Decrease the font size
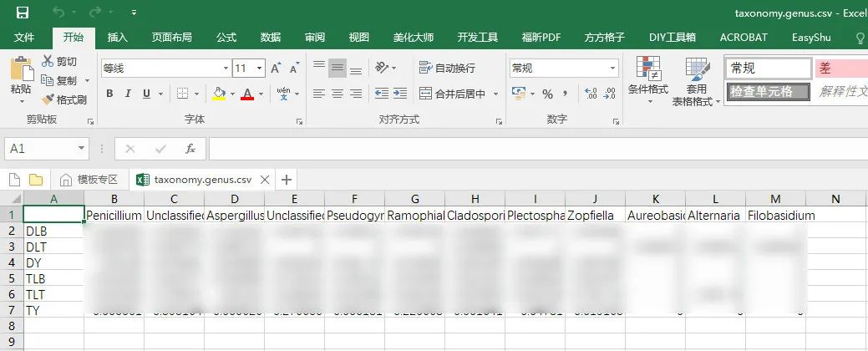The width and height of the screenshot is (868, 351). 295,69
